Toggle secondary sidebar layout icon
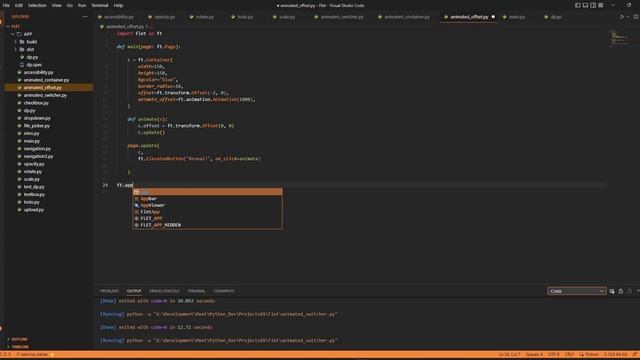 click(x=593, y=5)
